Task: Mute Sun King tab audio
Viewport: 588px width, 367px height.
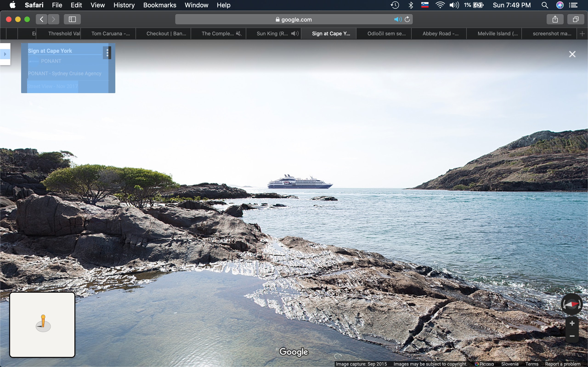Action: click(x=295, y=33)
